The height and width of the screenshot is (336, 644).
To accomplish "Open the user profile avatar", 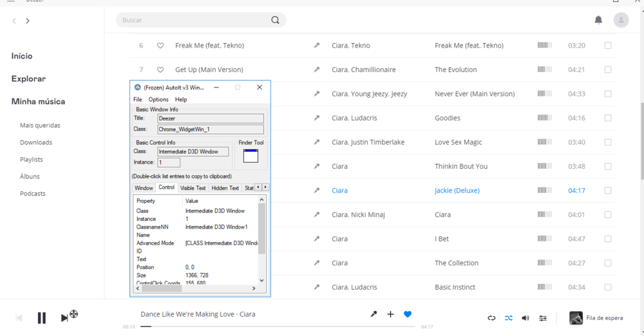I will point(621,20).
